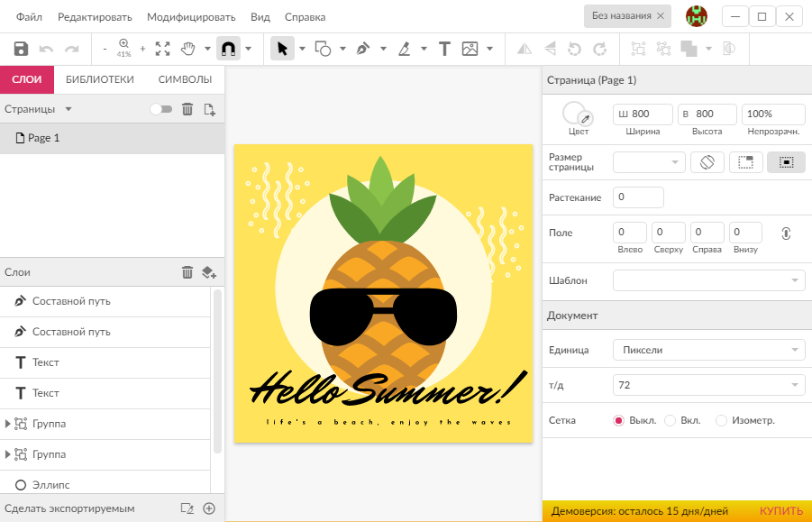The height and width of the screenshot is (522, 812).
Task: Select the Изометр. grid option
Action: [721, 420]
